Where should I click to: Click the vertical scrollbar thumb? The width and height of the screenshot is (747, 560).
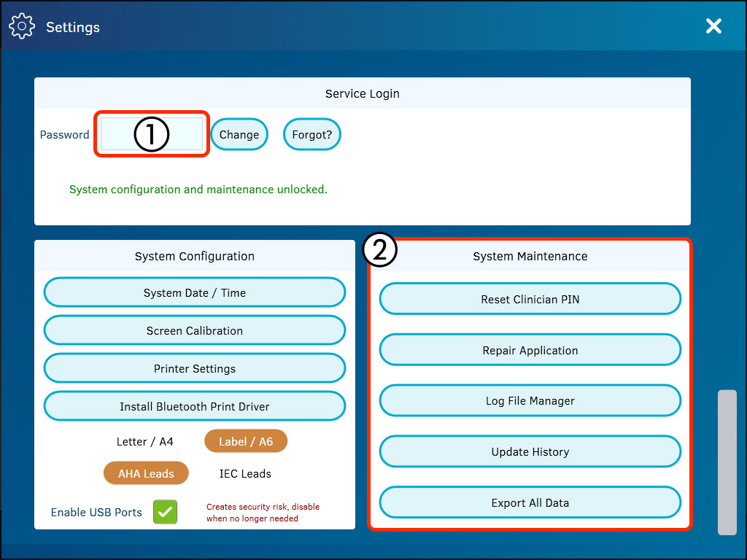pos(727,462)
